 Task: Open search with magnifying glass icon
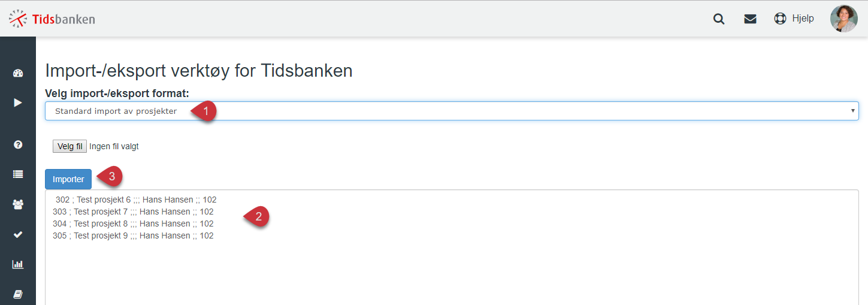click(x=719, y=19)
